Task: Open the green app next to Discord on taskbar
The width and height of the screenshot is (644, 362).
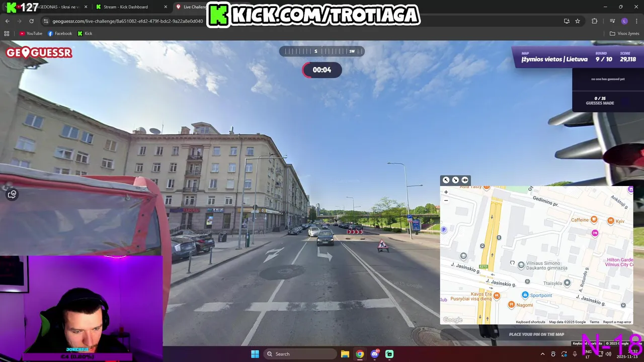Action: [389, 354]
